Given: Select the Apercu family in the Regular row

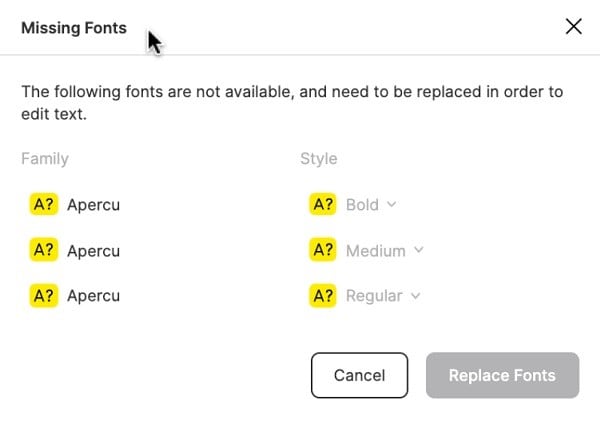Looking at the screenshot, I should coord(93,296).
